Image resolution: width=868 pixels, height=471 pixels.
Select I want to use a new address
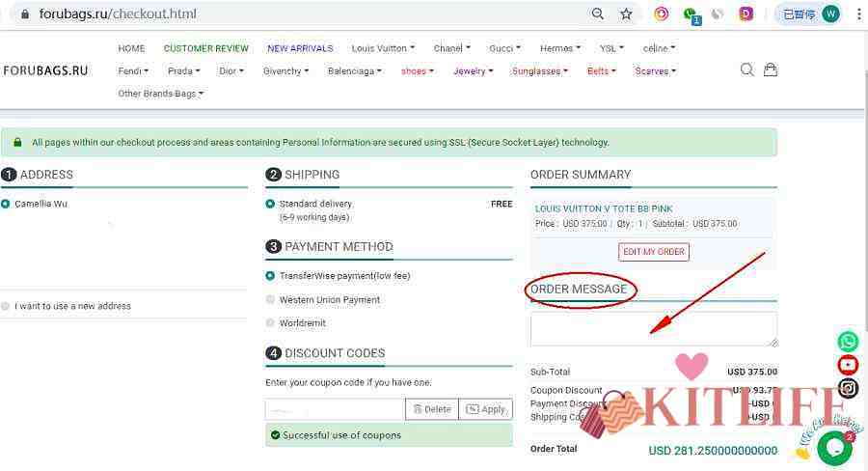click(x=6, y=306)
